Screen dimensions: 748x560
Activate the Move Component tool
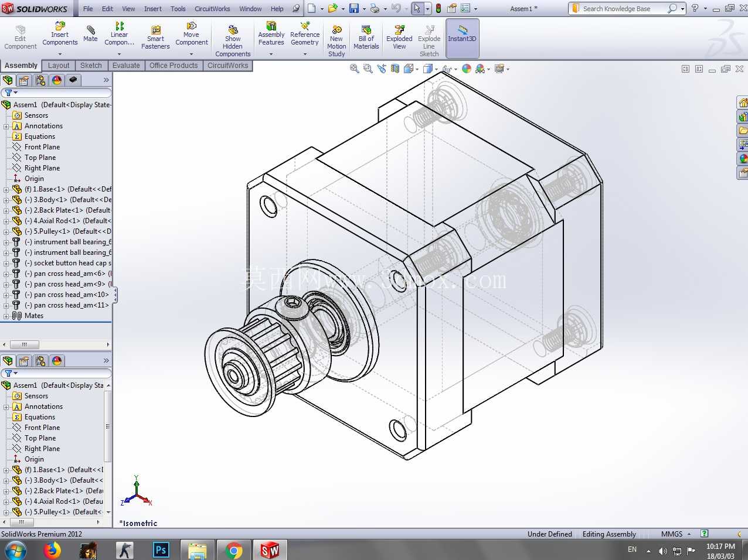(x=192, y=34)
